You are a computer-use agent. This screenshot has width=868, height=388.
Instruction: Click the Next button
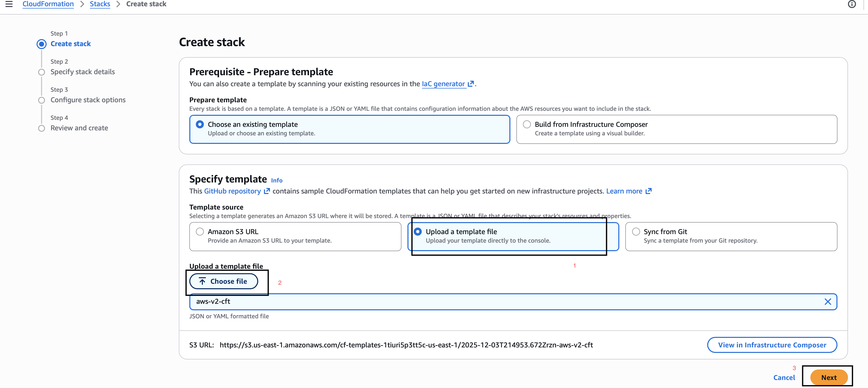click(828, 377)
